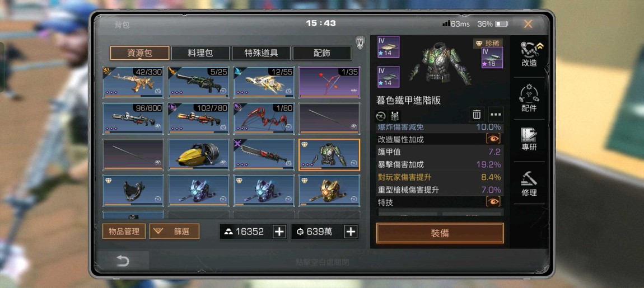Click the trash can discard icon
The image size is (644, 288).
coord(477,115)
